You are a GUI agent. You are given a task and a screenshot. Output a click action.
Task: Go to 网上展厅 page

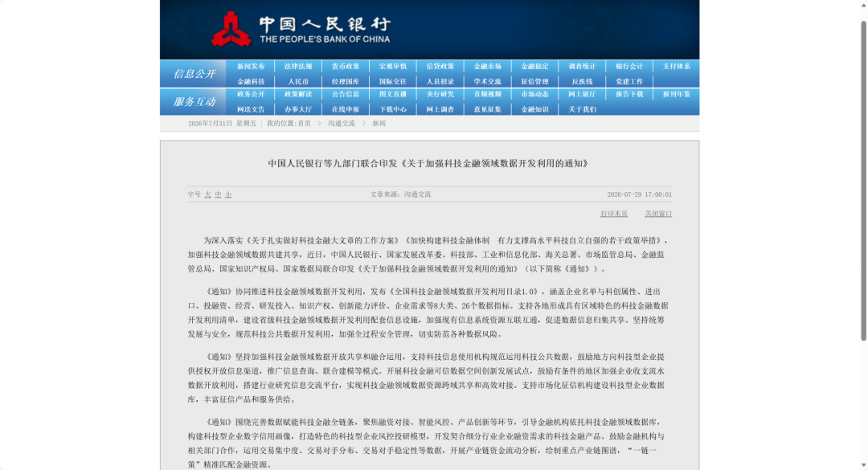pos(583,95)
